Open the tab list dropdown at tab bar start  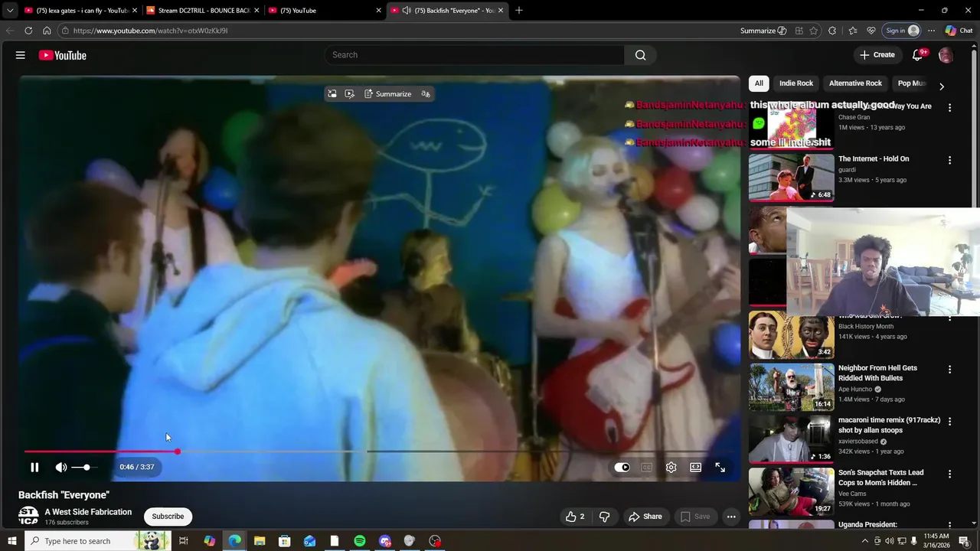coord(10,10)
